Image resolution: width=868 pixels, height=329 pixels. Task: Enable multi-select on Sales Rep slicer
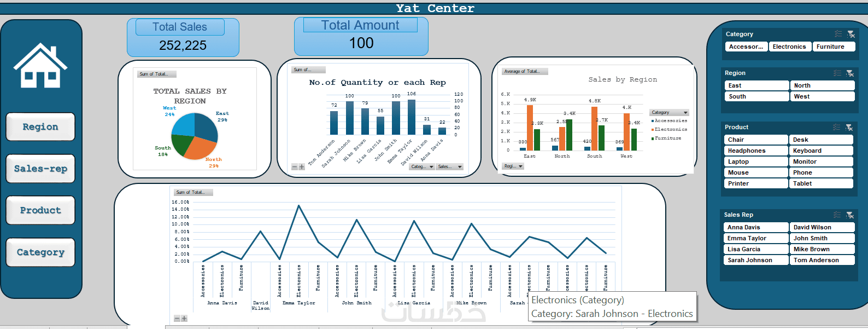(x=837, y=215)
